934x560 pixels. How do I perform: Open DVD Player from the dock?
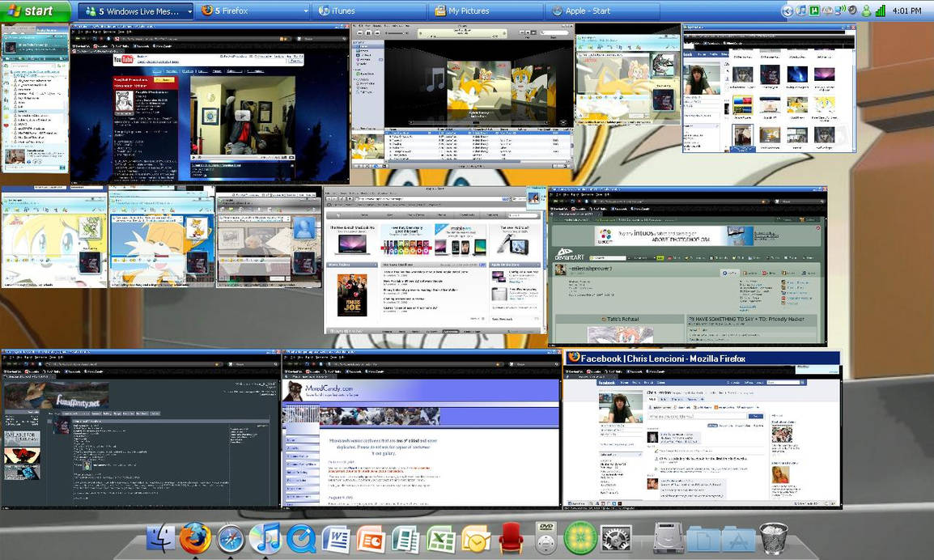(x=546, y=538)
